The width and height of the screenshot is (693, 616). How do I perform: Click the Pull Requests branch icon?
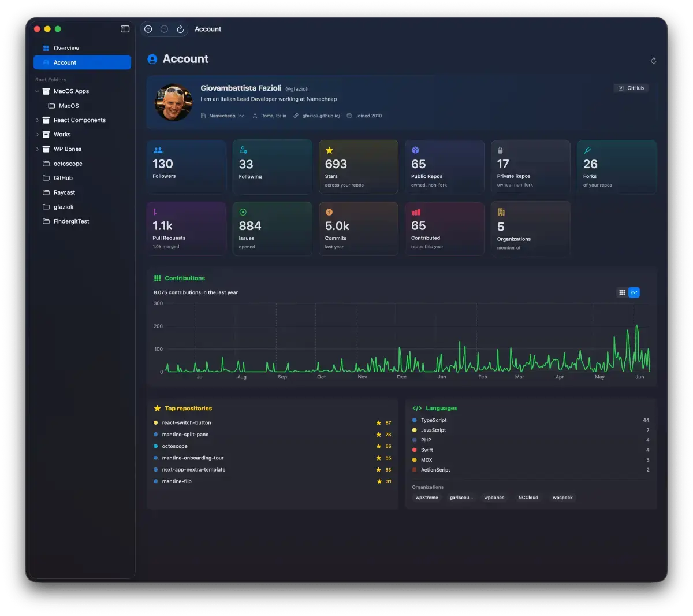point(155,212)
